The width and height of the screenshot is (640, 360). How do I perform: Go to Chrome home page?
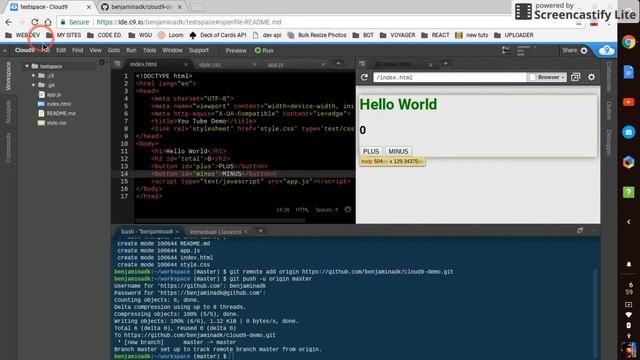point(48,22)
